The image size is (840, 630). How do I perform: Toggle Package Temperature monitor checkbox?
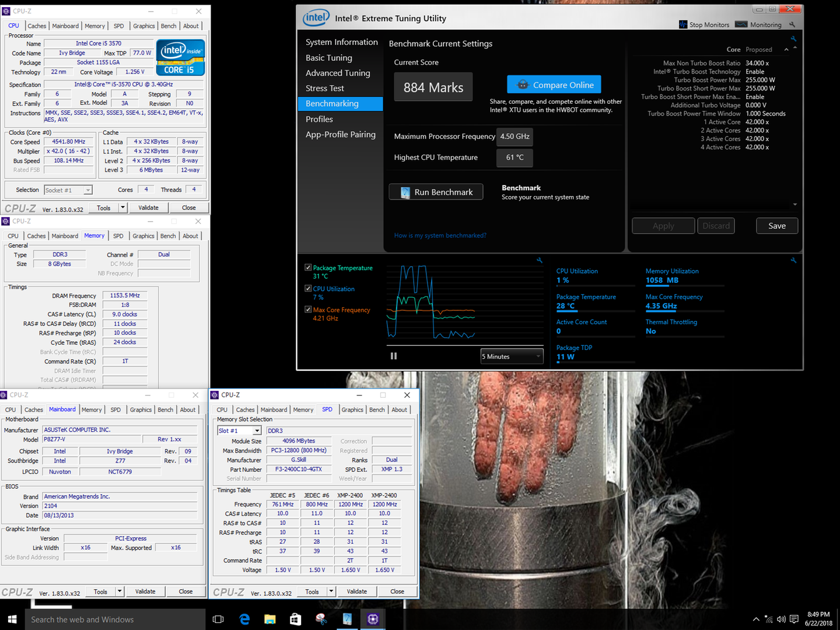pos(308,268)
